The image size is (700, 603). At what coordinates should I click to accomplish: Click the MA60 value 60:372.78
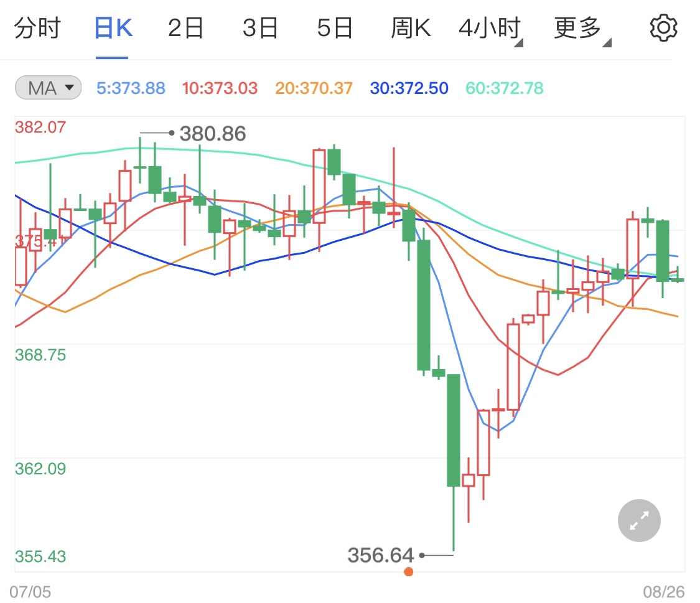click(505, 88)
